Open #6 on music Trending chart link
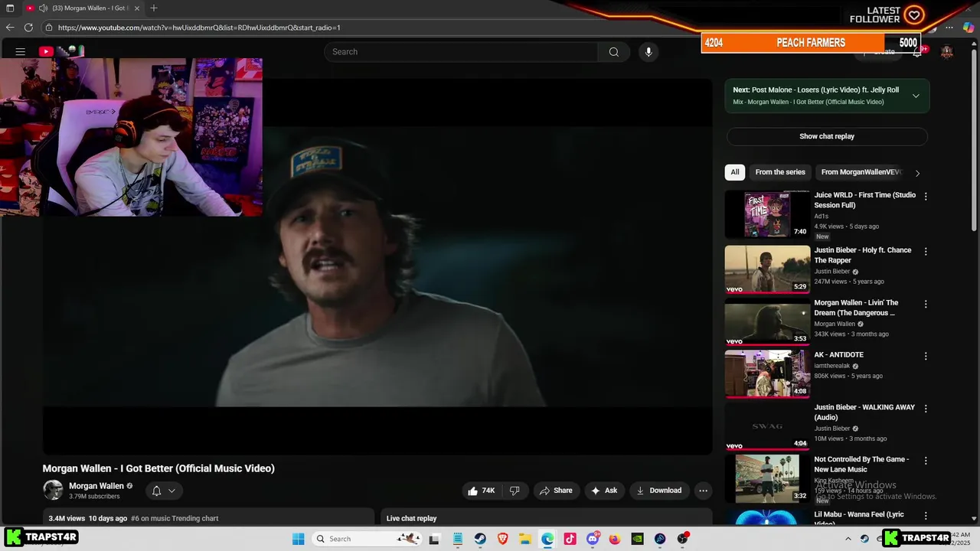Viewport: 980px width, 551px height. coord(175,518)
